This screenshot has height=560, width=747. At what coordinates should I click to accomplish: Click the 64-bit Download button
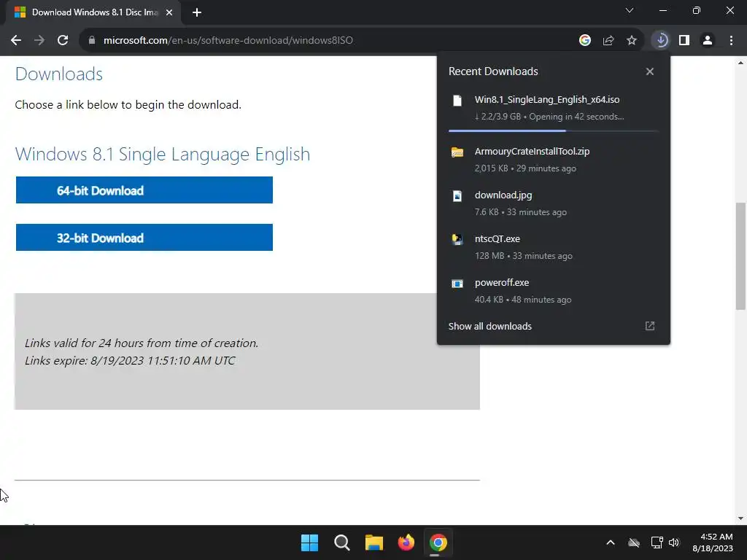pos(144,190)
